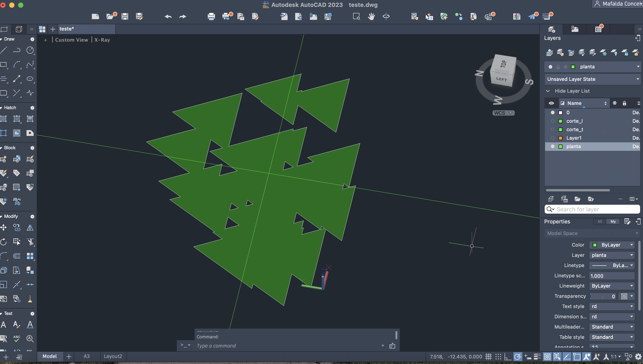
Task: Click the Undo arrow in toolbar
Action: [x=168, y=16]
